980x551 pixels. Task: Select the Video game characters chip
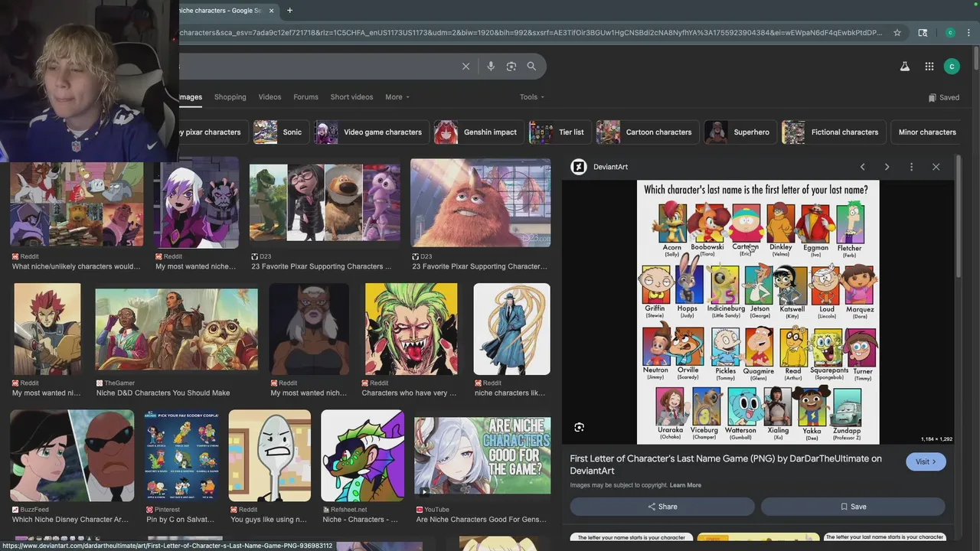pos(370,132)
